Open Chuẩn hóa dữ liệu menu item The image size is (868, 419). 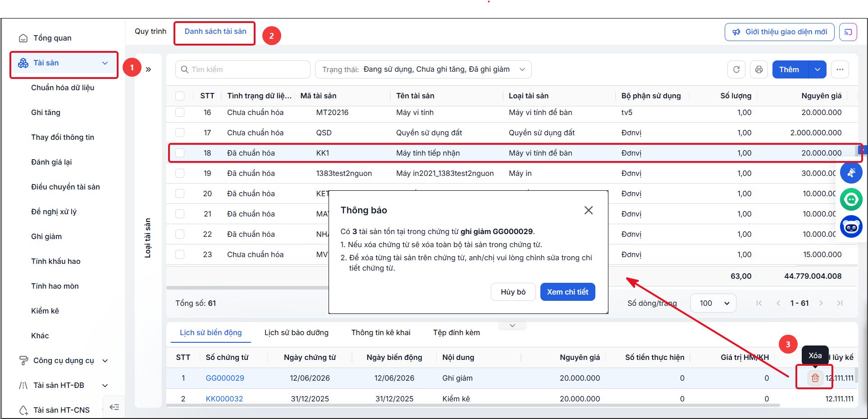[63, 88]
